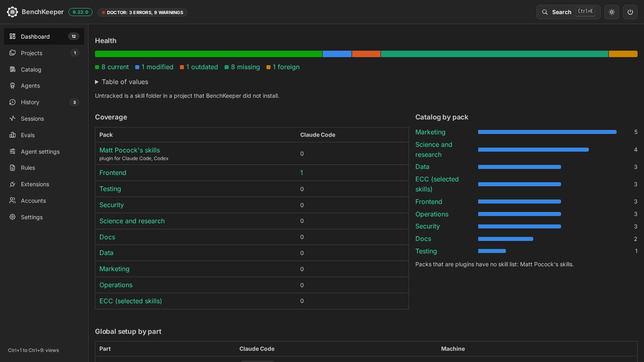Click the Projects count badge 1

point(75,53)
